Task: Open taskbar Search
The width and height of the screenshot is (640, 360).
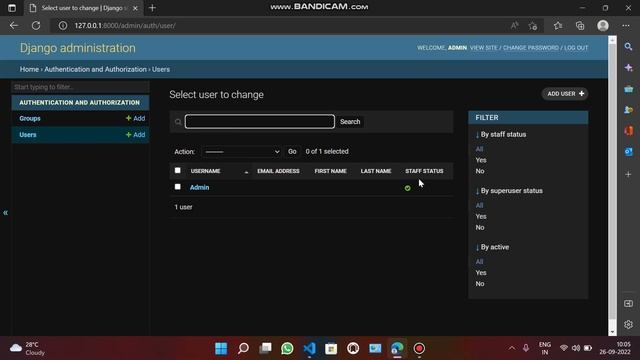Action: pyautogui.click(x=243, y=348)
